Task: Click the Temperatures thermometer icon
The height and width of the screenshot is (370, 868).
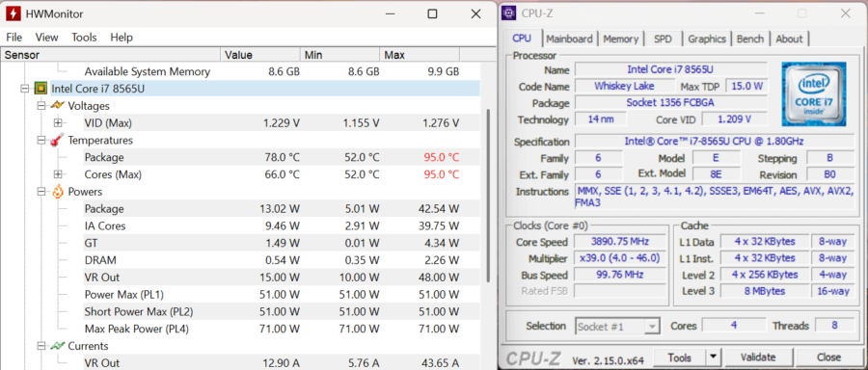Action: tap(58, 140)
